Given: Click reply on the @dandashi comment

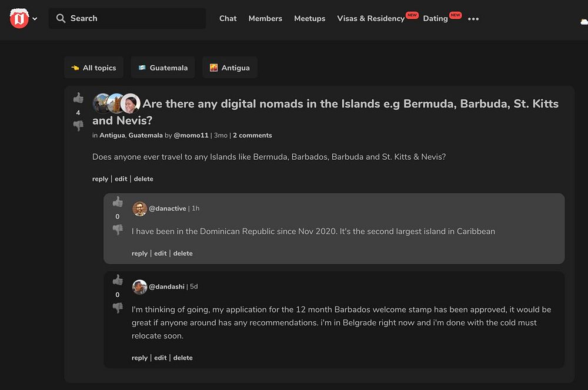Looking at the screenshot, I should click(x=139, y=358).
